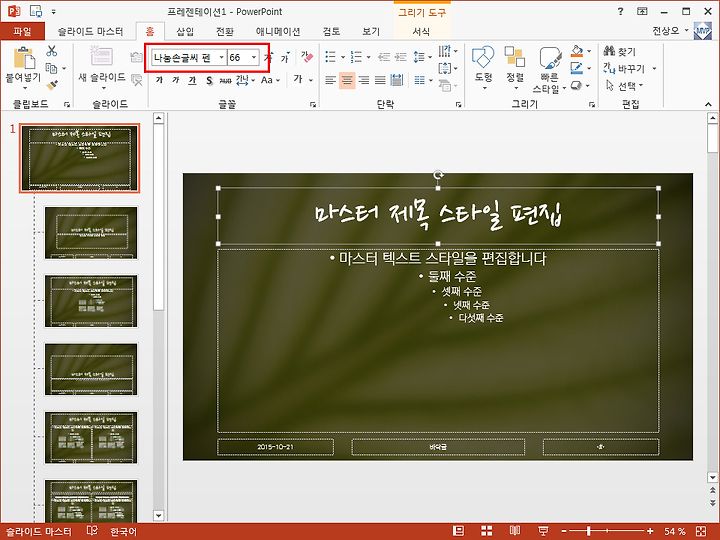Toggle align left paragraph
720x540 pixels.
click(330, 81)
